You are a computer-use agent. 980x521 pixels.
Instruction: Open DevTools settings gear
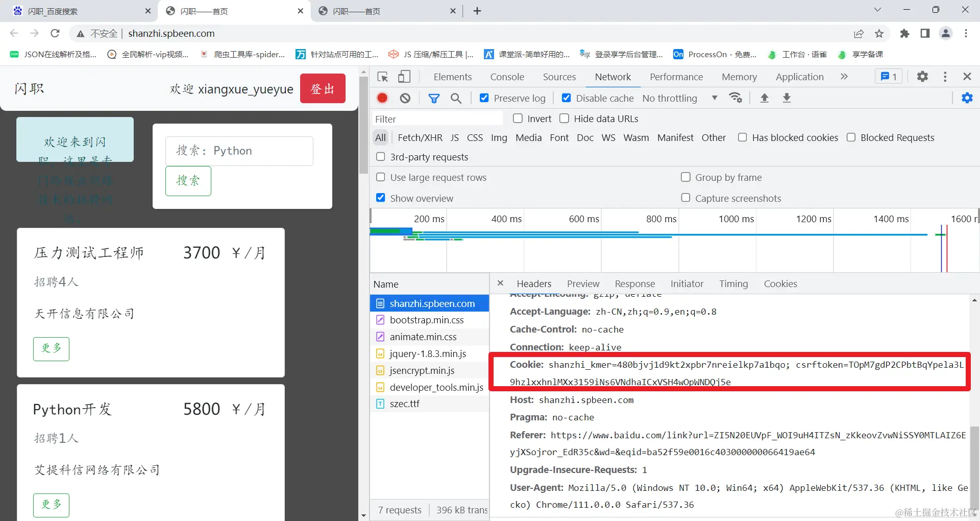click(922, 77)
